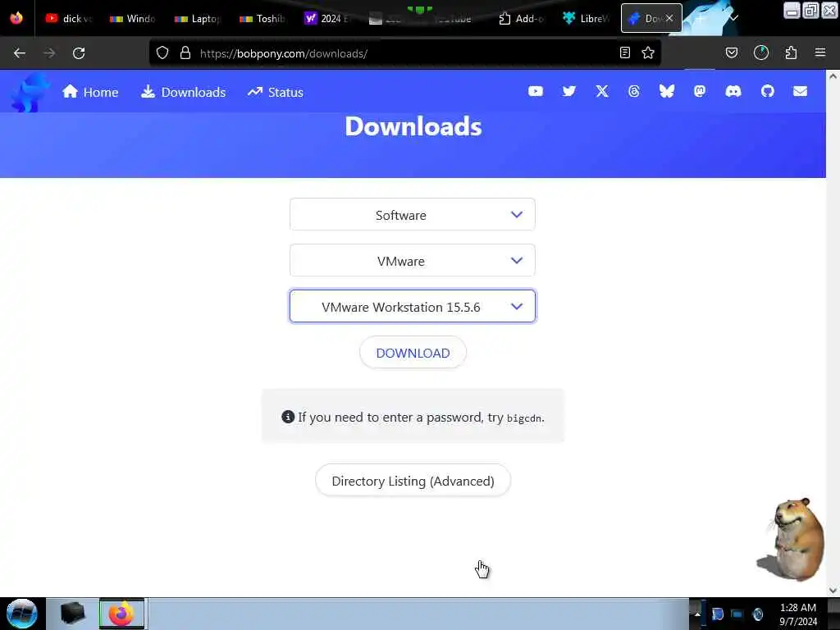The height and width of the screenshot is (630, 840).
Task: Switch to the Add-ons browser tab
Action: coord(521,18)
